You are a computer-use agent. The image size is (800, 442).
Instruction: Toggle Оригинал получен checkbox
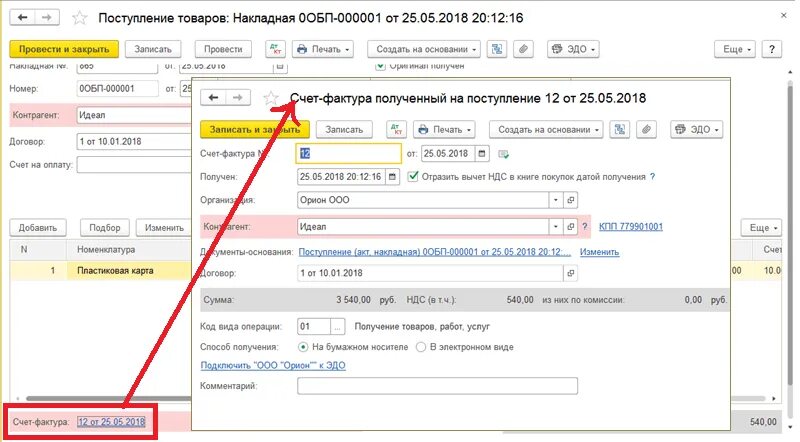380,66
